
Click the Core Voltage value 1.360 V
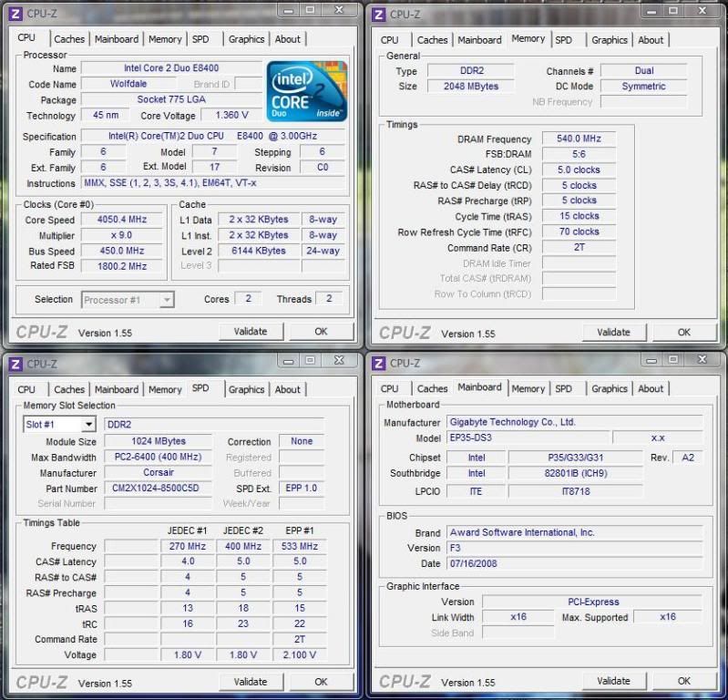tap(231, 115)
